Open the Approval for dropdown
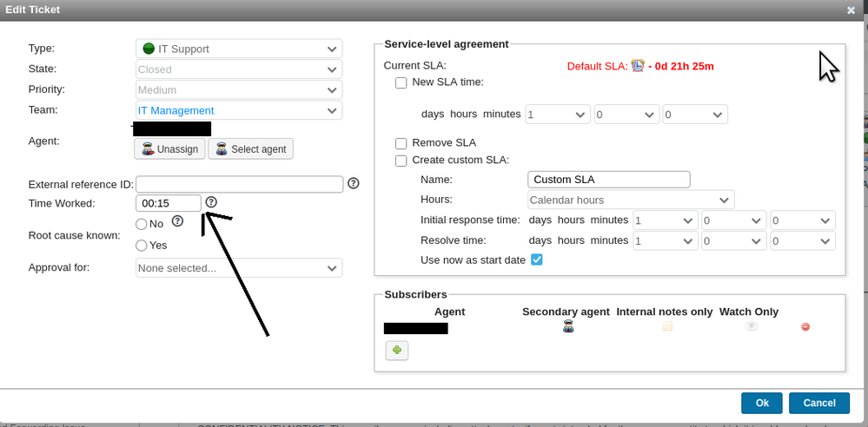The height and width of the screenshot is (427, 868). [239, 268]
